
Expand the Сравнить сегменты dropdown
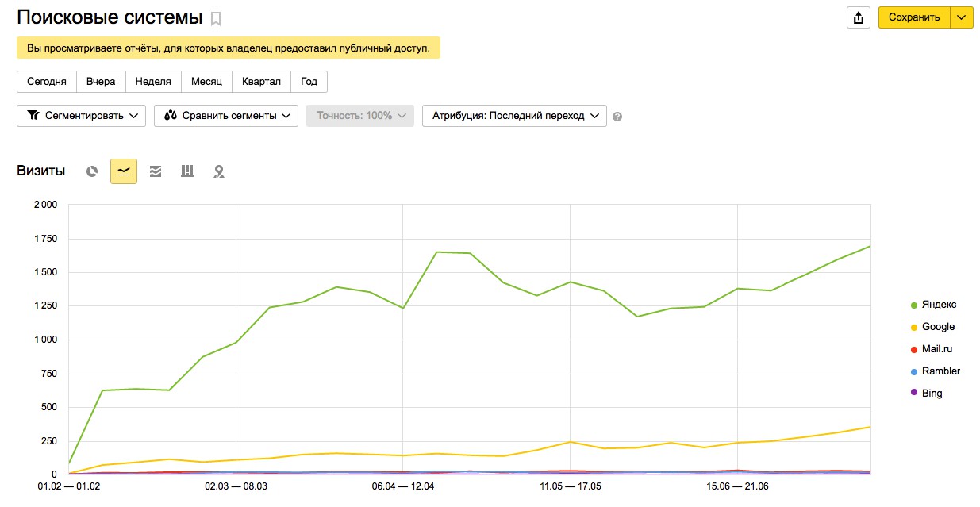pyautogui.click(x=226, y=116)
